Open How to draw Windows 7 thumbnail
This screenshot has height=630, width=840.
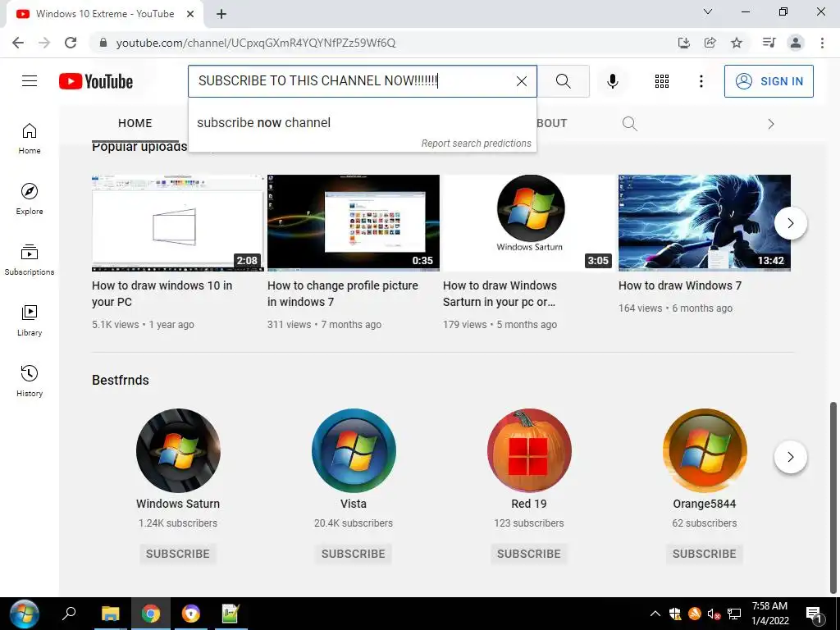click(705, 223)
